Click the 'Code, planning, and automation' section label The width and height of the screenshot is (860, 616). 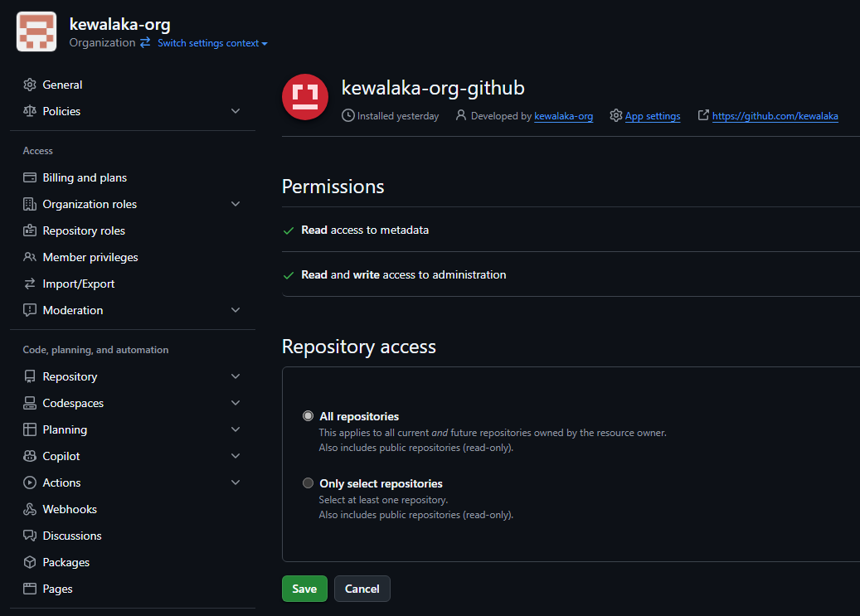click(95, 349)
